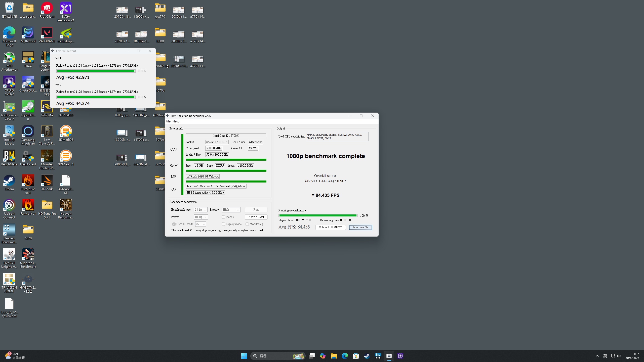Open Steam from the taskbar
Viewport: 644px width, 362px height.
click(x=367, y=356)
